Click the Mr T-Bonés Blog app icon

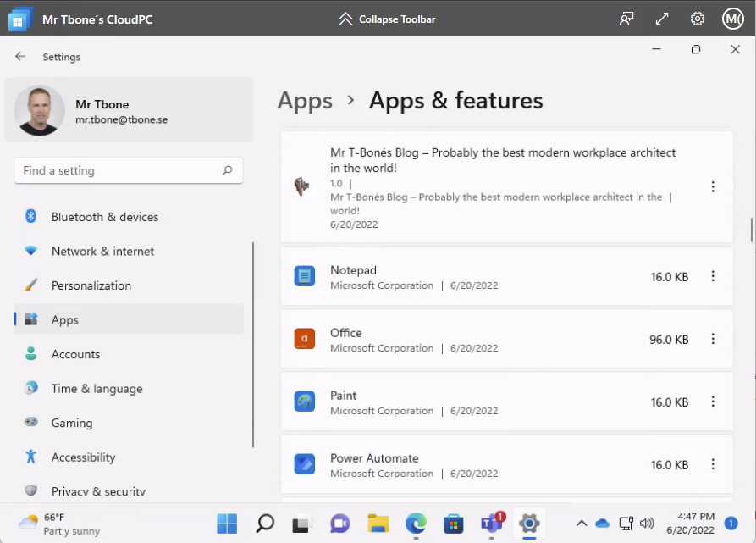(302, 186)
